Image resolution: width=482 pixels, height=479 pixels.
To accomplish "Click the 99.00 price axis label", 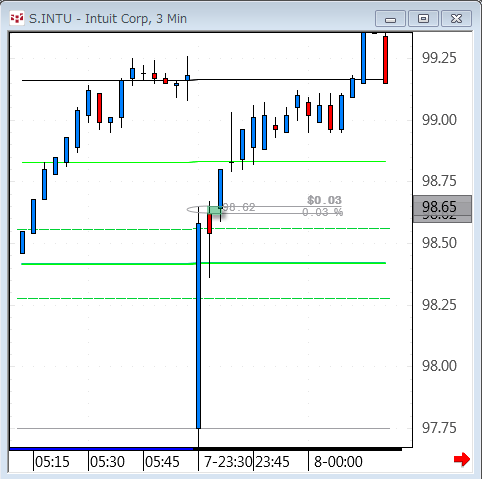I will point(439,120).
